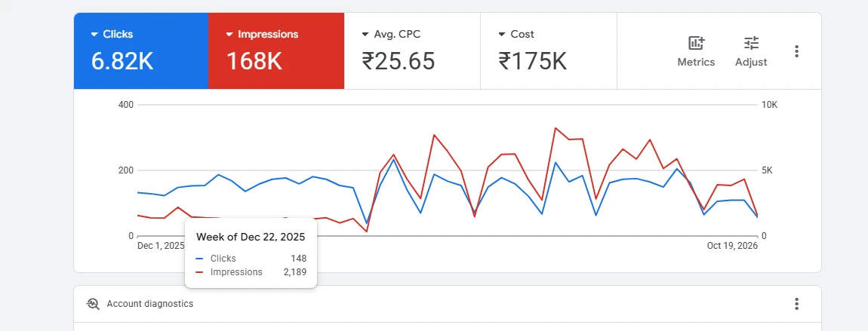This screenshot has height=331, width=868.
Task: Select the Avg. CPC ₹25.65 tile
Action: tap(412, 51)
